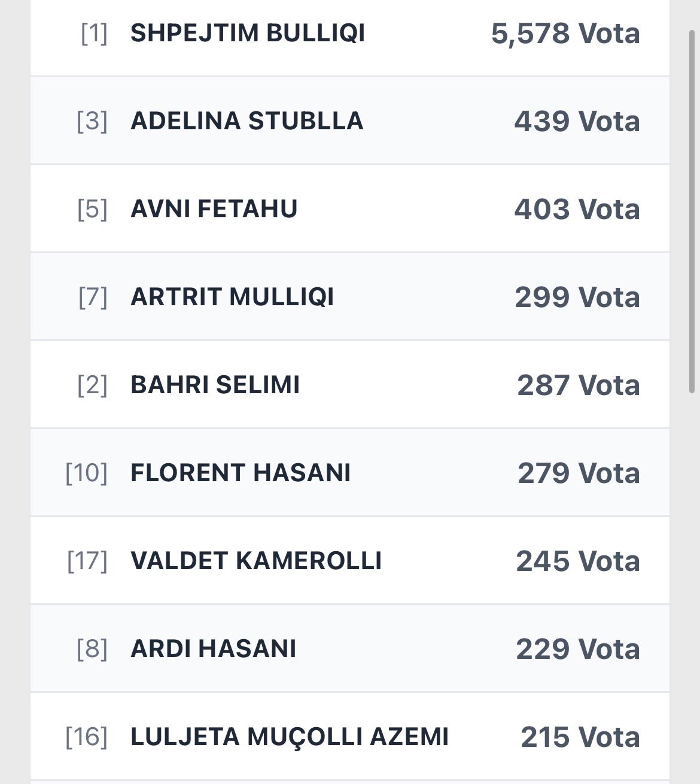The height and width of the screenshot is (784, 700).
Task: Click the 245 Vota result
Action: click(577, 561)
